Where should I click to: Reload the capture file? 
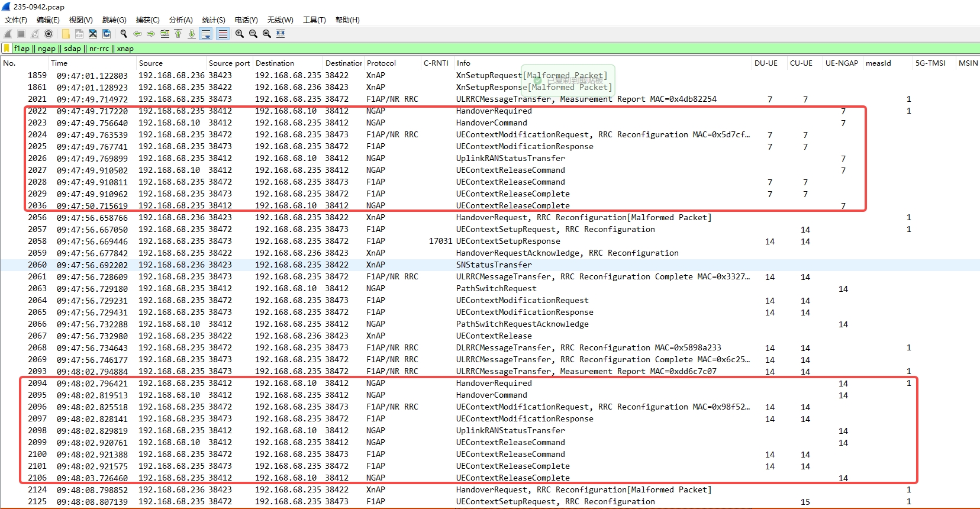tap(107, 34)
